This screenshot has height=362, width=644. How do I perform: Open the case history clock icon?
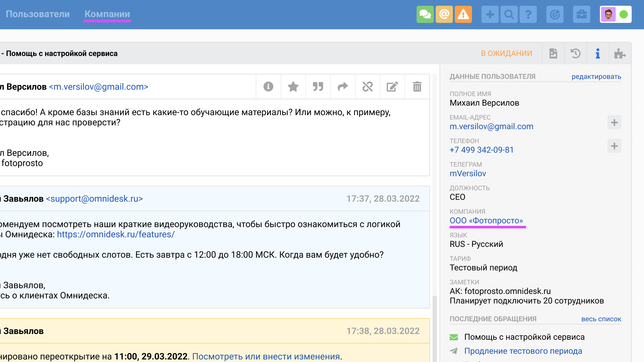575,53
